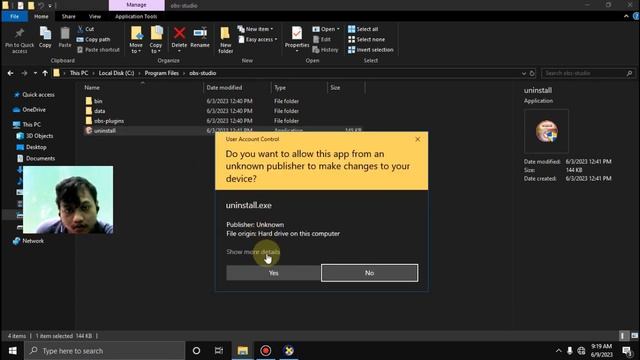Viewport: 640px width, 360px height.
Task: Click the Up one level arrow
Action: point(45,73)
